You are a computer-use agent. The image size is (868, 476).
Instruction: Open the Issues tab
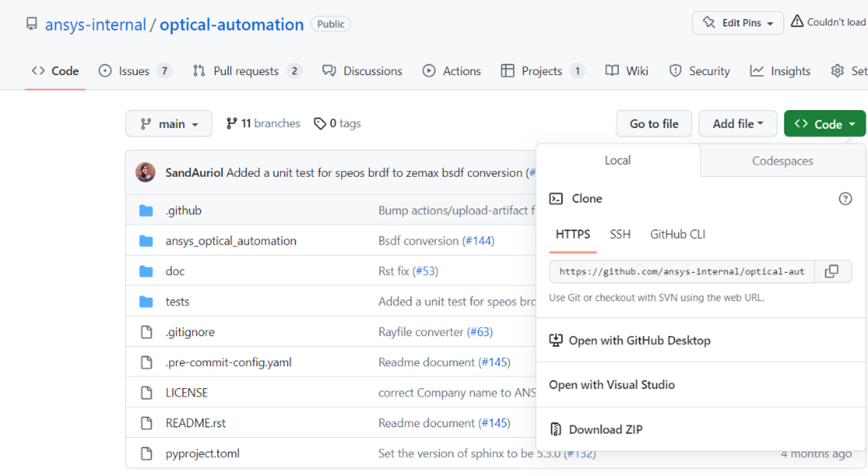135,71
